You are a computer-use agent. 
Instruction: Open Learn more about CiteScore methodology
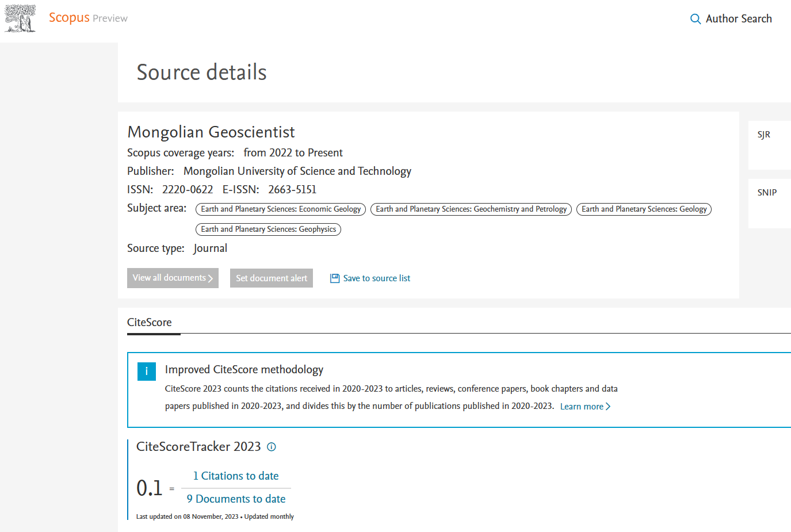585,407
